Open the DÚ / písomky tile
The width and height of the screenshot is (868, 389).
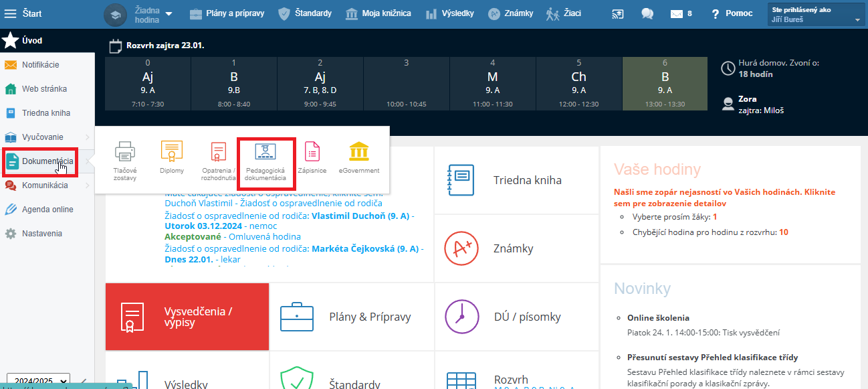click(516, 317)
